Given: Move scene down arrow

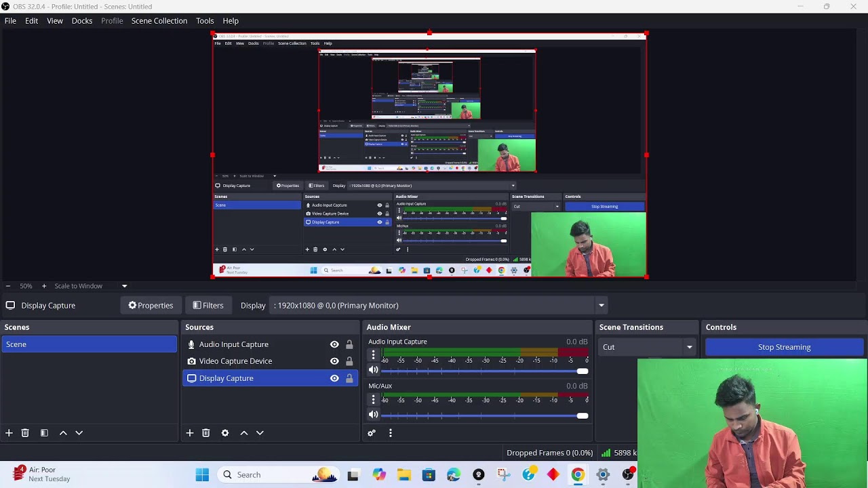Looking at the screenshot, I should click(79, 432).
